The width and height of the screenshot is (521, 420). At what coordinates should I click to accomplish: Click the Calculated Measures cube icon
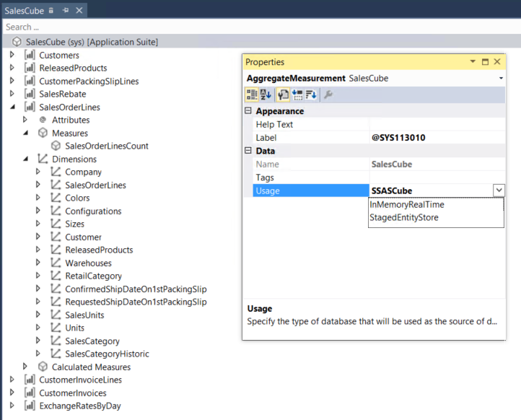(43, 367)
